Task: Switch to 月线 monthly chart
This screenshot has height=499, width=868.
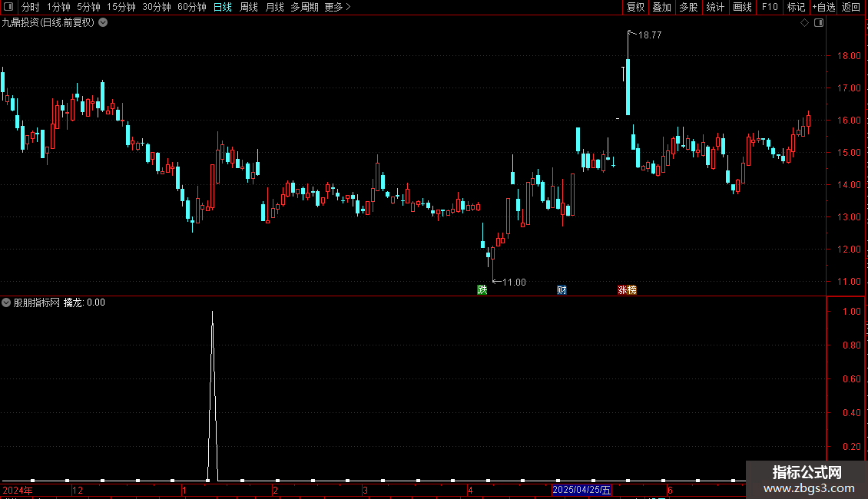Action: (x=274, y=7)
